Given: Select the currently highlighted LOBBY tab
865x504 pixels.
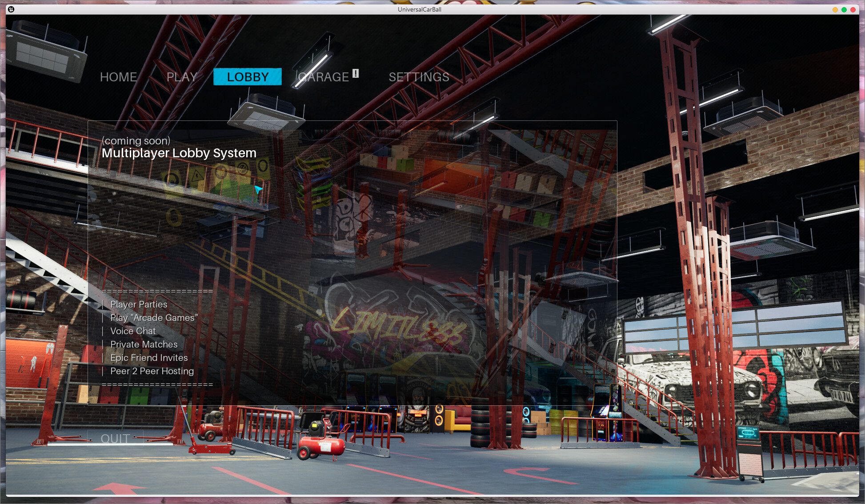Looking at the screenshot, I should click(248, 76).
